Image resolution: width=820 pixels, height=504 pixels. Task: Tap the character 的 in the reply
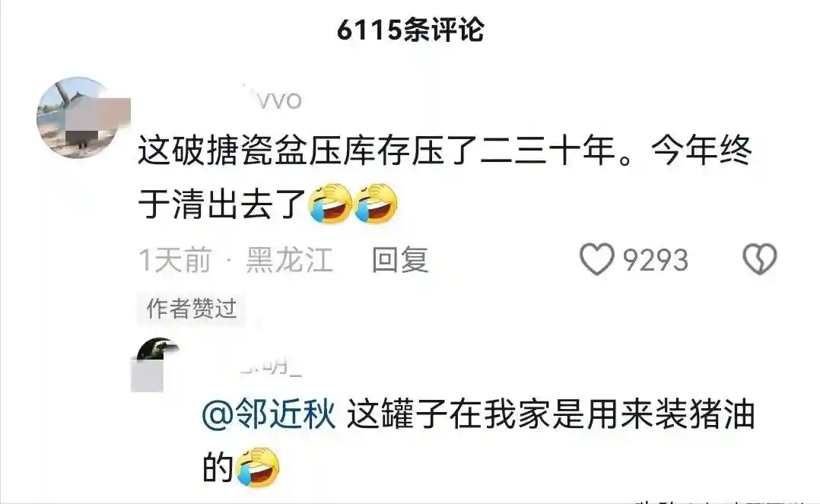(x=218, y=467)
